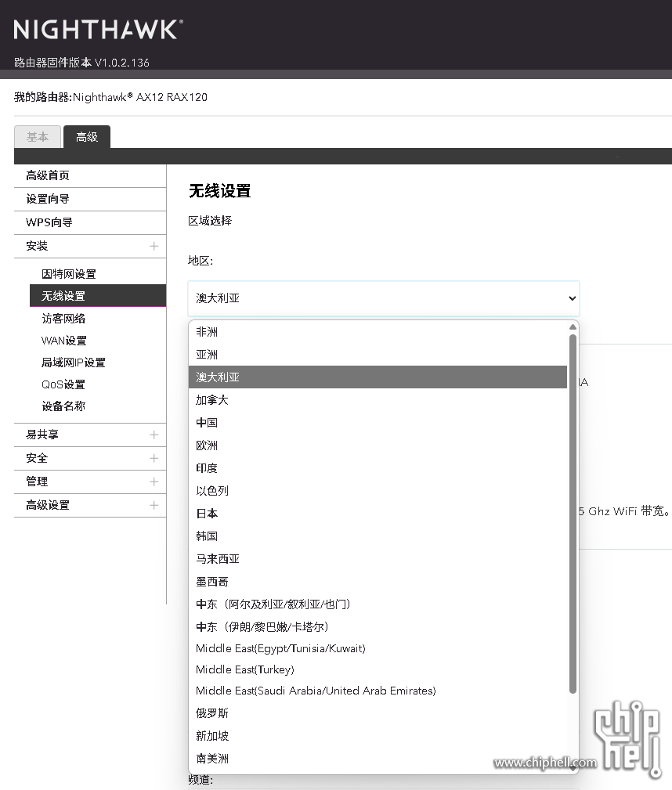
Task: Select highlighted 澳大利亚 list option
Action: pyautogui.click(x=378, y=377)
